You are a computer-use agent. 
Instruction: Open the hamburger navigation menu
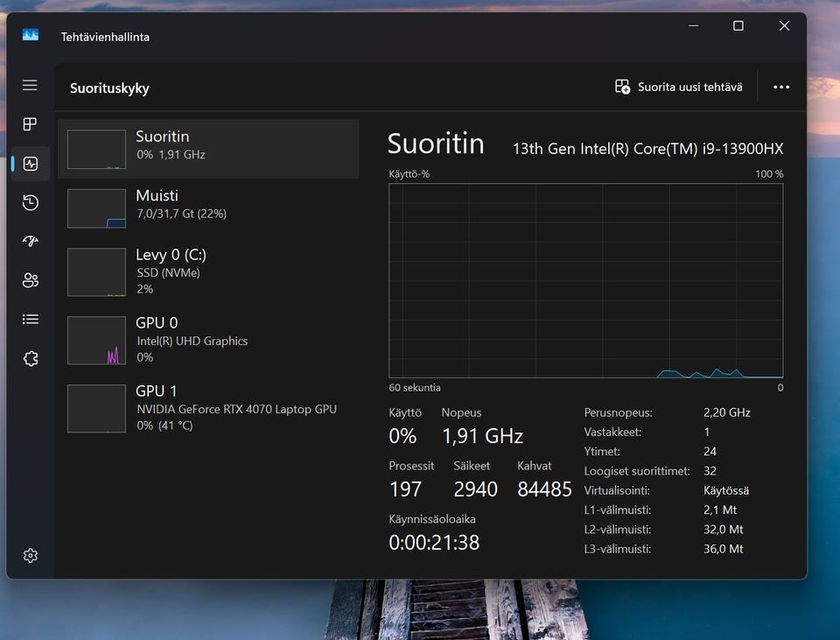[31, 85]
